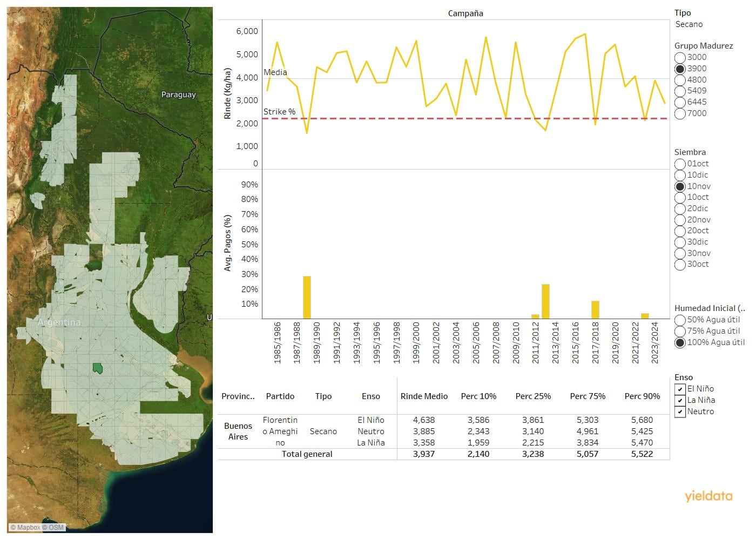Select the 20nov Siembra option
The height and width of the screenshot is (540, 756).
680,220
